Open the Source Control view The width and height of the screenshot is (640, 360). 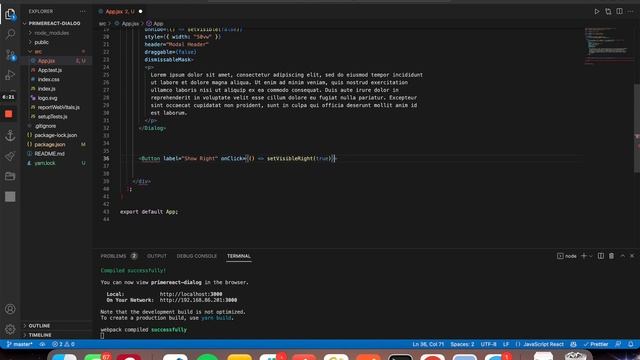pyautogui.click(x=10, y=55)
